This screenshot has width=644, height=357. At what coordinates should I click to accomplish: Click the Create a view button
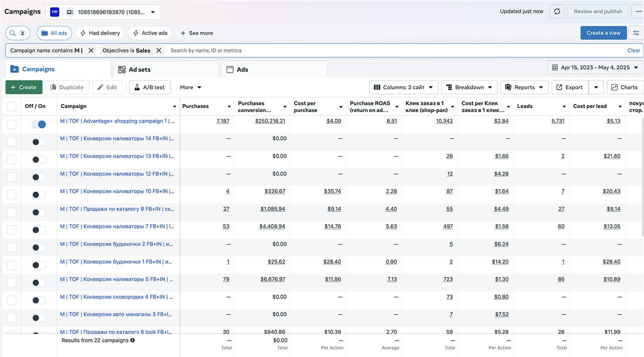click(x=603, y=33)
